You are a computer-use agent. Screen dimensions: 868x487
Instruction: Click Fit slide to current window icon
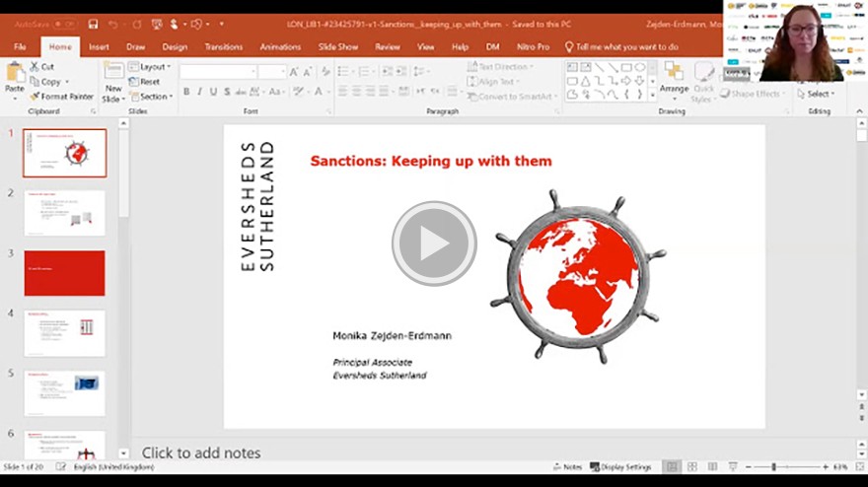click(x=860, y=467)
